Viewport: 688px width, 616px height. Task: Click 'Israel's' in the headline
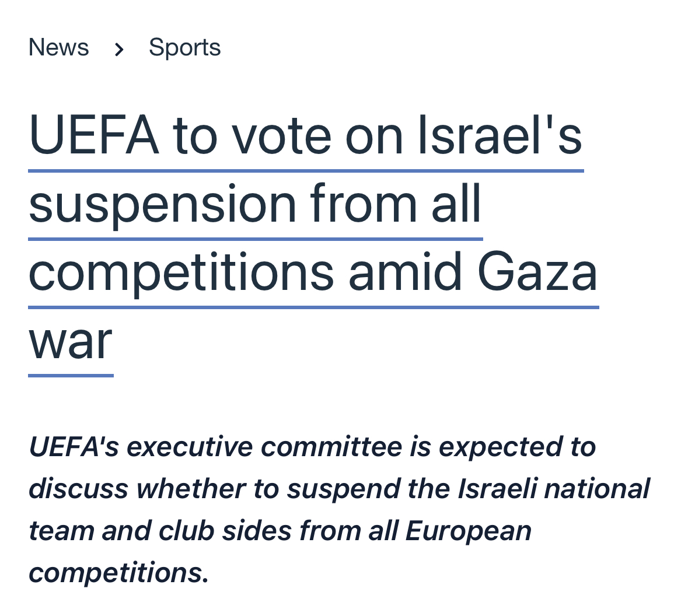click(500, 135)
